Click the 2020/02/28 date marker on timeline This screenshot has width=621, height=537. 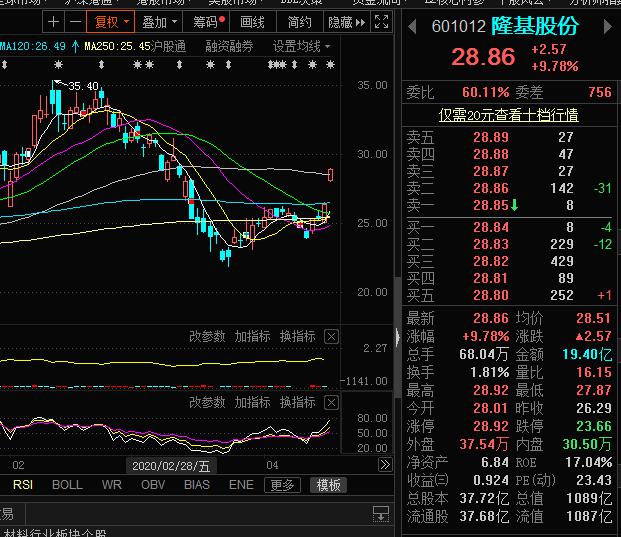pyautogui.click(x=172, y=465)
